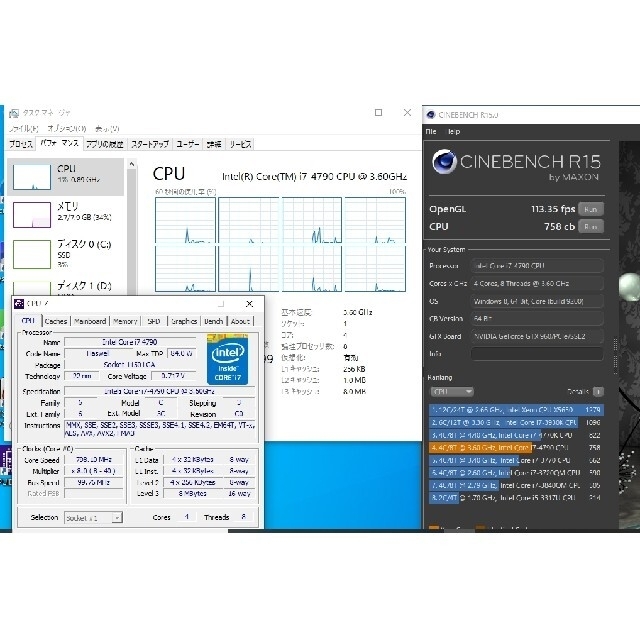Click the Details button in Cinebench Ranking
Viewport: 640px width, 640px height.
tap(598, 391)
